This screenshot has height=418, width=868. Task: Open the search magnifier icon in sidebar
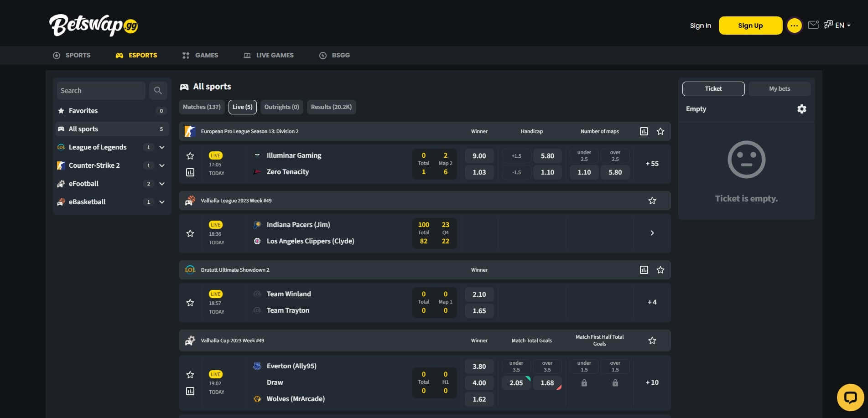[158, 90]
